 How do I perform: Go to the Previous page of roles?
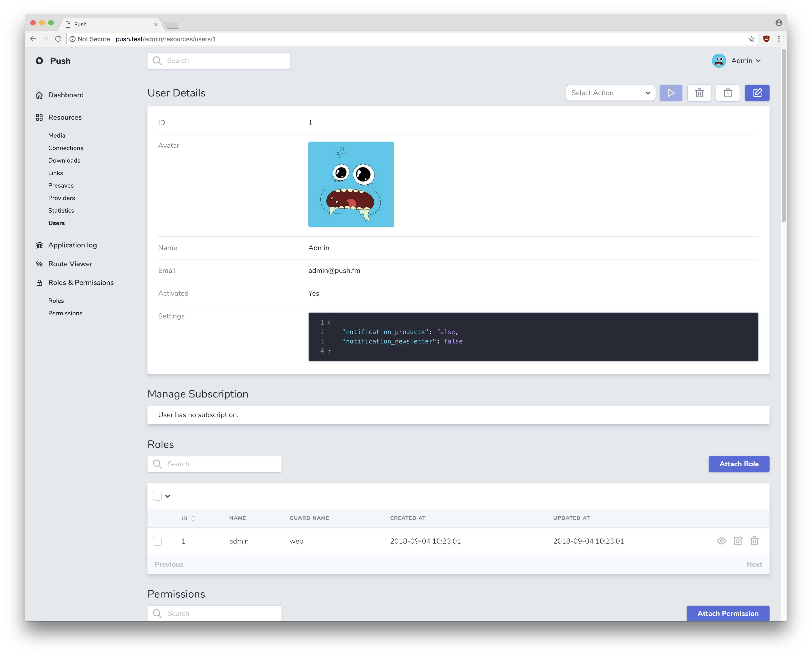tap(169, 564)
